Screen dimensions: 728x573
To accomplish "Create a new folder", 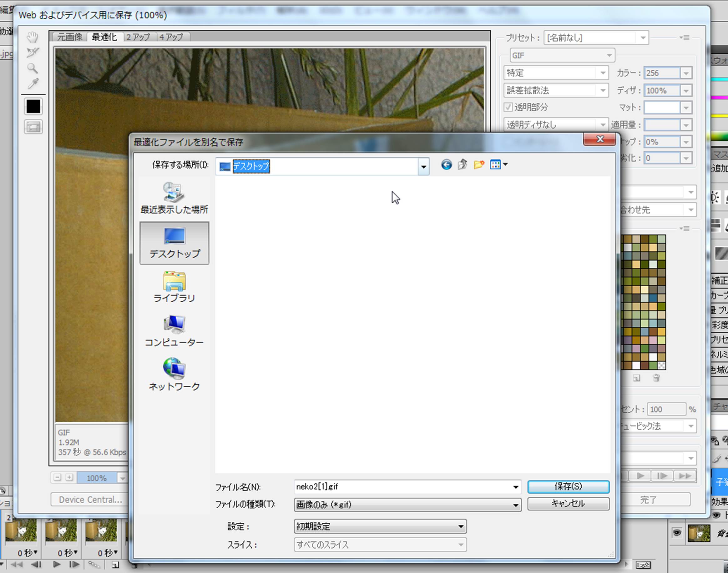I will pyautogui.click(x=479, y=165).
